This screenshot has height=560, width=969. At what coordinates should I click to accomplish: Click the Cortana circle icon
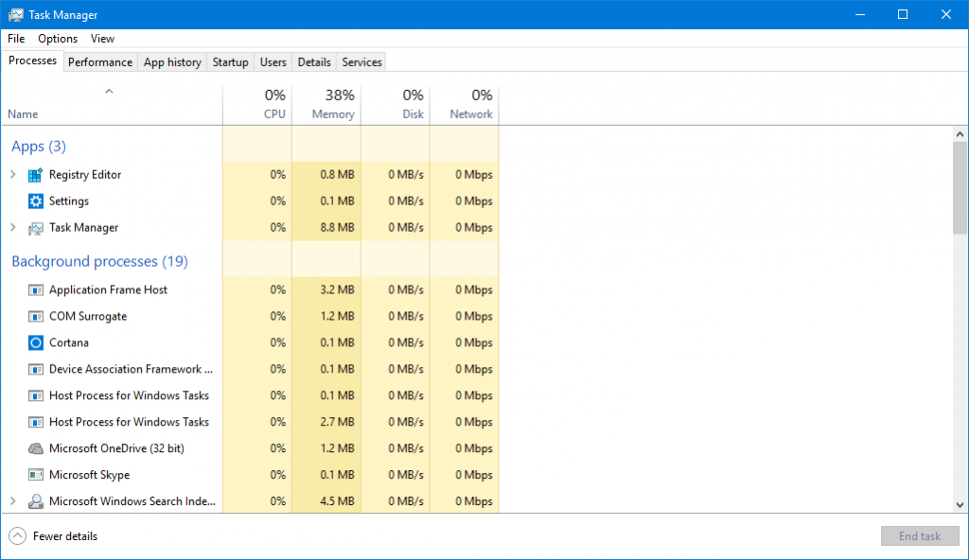pos(34,342)
